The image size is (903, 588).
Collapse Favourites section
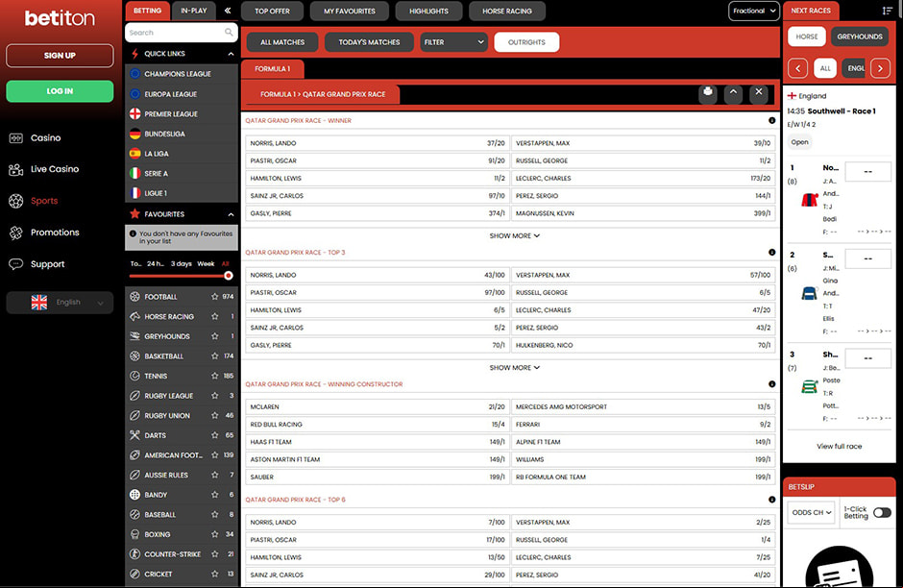(x=231, y=214)
